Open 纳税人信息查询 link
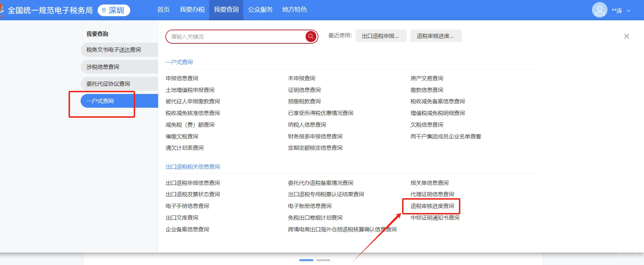The height and width of the screenshot is (265, 644). click(307, 125)
